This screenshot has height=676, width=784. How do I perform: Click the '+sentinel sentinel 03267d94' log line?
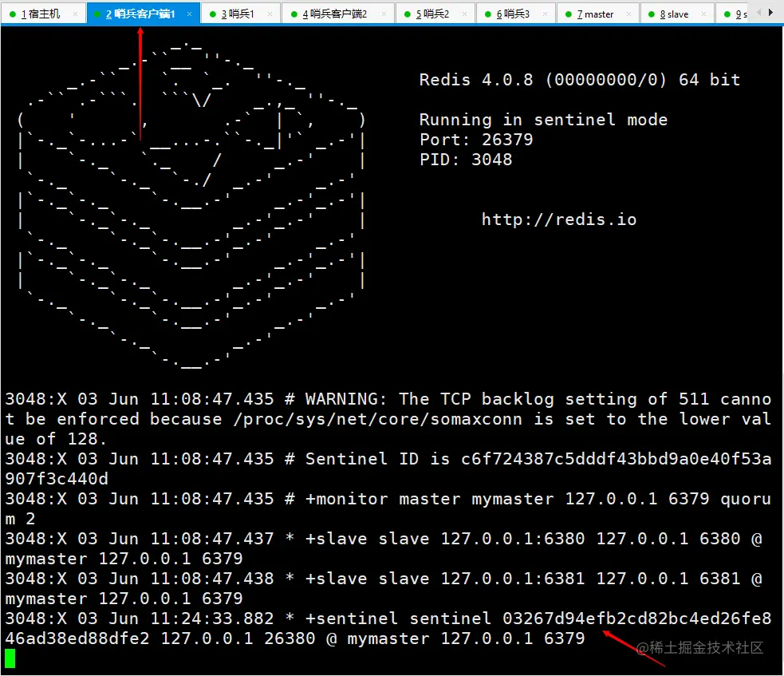388,628
